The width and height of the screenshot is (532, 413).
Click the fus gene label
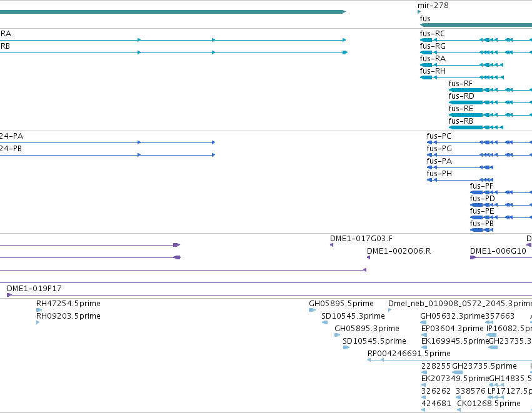tap(425, 19)
